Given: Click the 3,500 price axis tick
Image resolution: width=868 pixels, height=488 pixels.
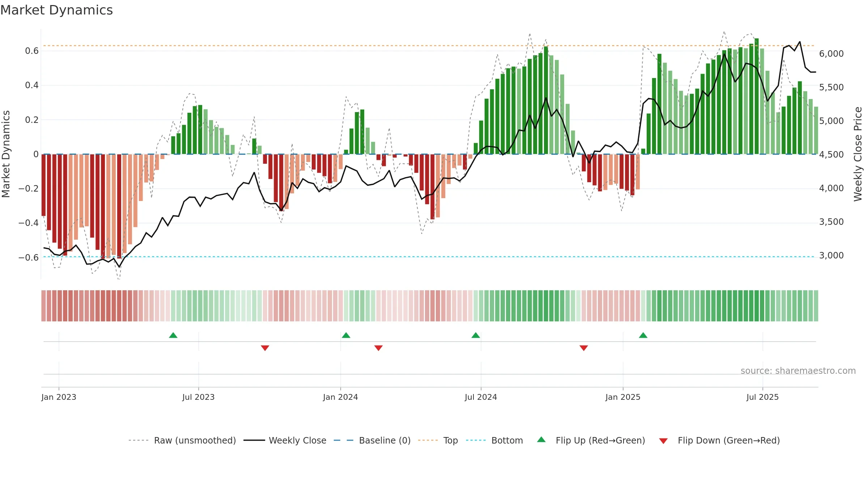Looking at the screenshot, I should pyautogui.click(x=831, y=222).
